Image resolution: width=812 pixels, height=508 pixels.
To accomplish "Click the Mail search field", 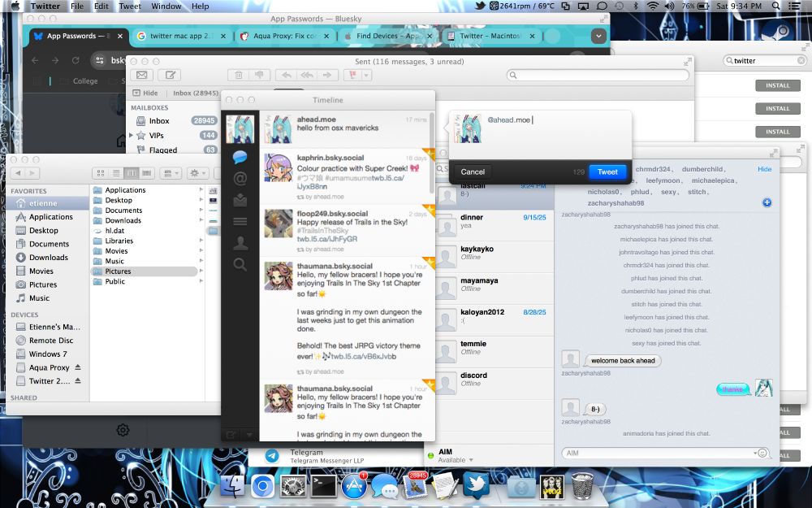I will [x=598, y=75].
